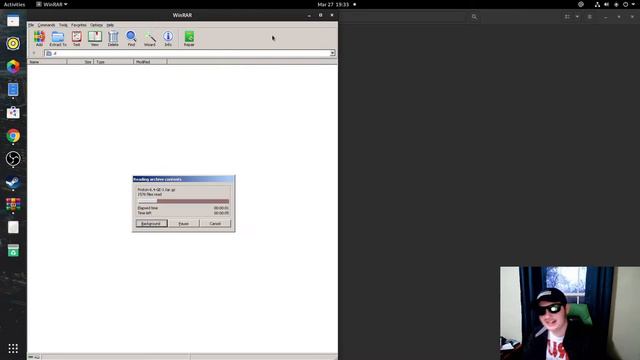Expand the address bar path dropdown

(332, 53)
